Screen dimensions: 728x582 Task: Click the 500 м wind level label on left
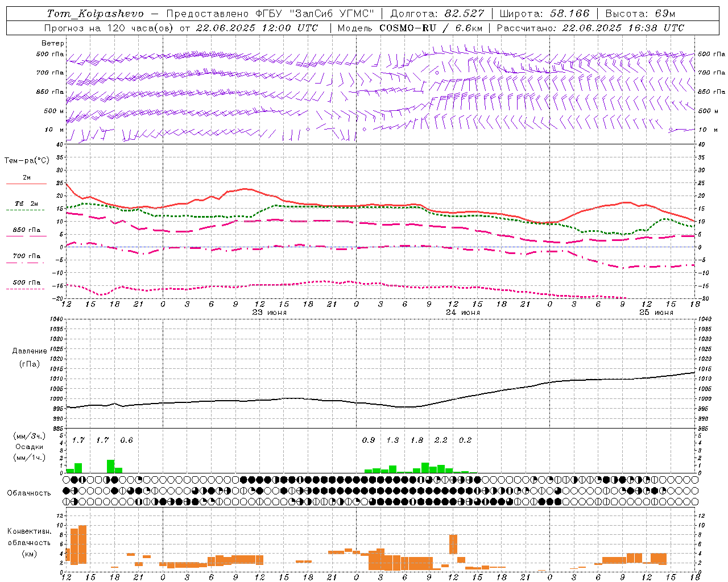coord(54,111)
